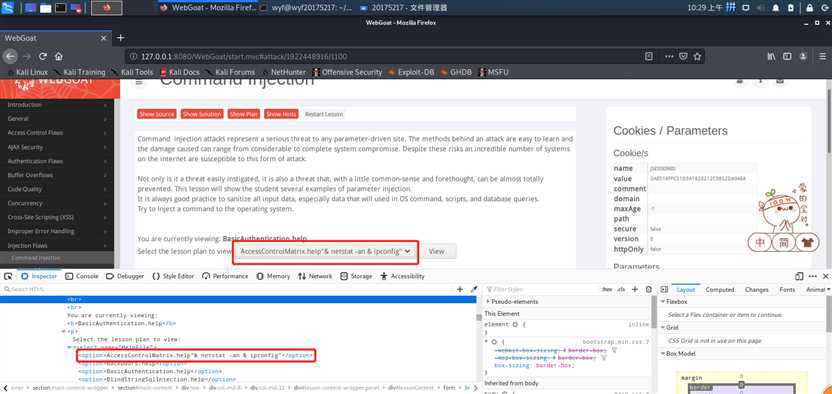
Task: Collapse the Grid section
Action: [663, 328]
